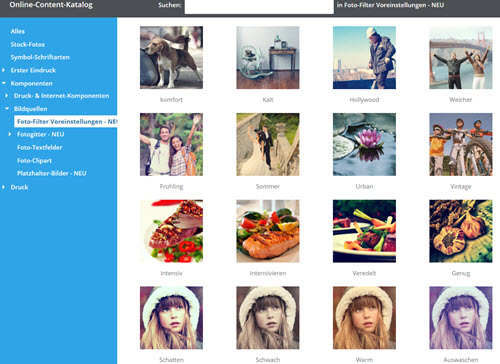Click the Weicher label
This screenshot has width=500, height=364.
tap(461, 100)
